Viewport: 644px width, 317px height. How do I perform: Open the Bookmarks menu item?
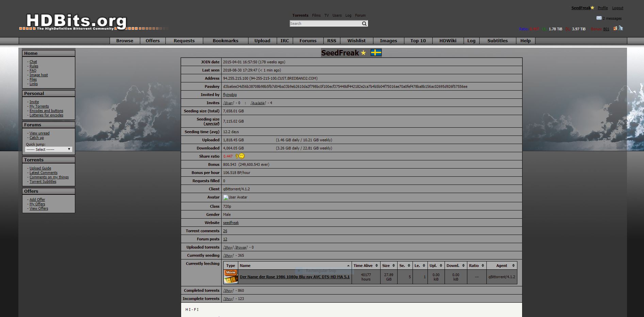(x=225, y=41)
